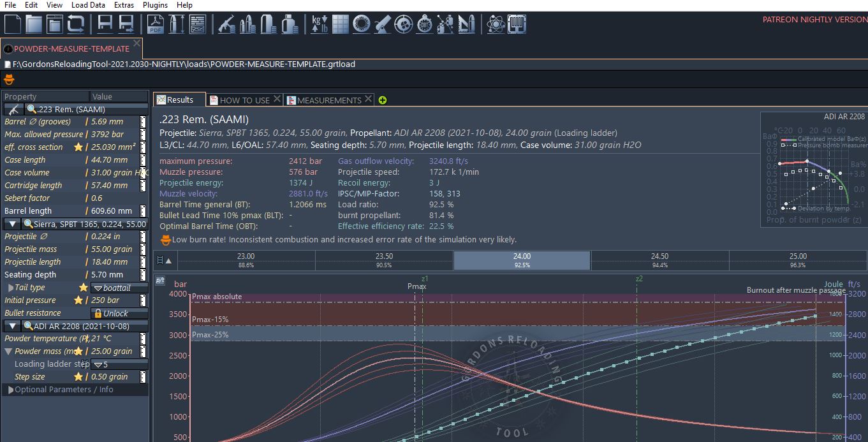
Task: Select the POWDER-MEASURE-TEMPLATE document tab
Action: (71, 48)
